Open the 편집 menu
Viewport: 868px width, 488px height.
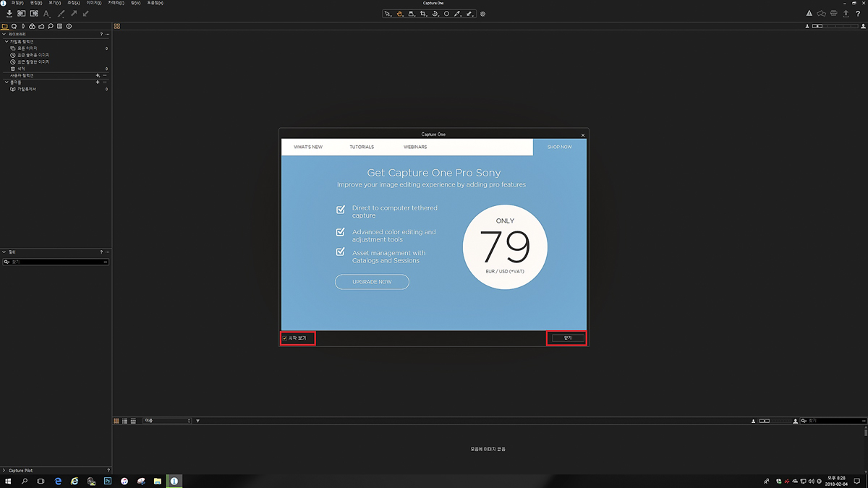point(36,3)
